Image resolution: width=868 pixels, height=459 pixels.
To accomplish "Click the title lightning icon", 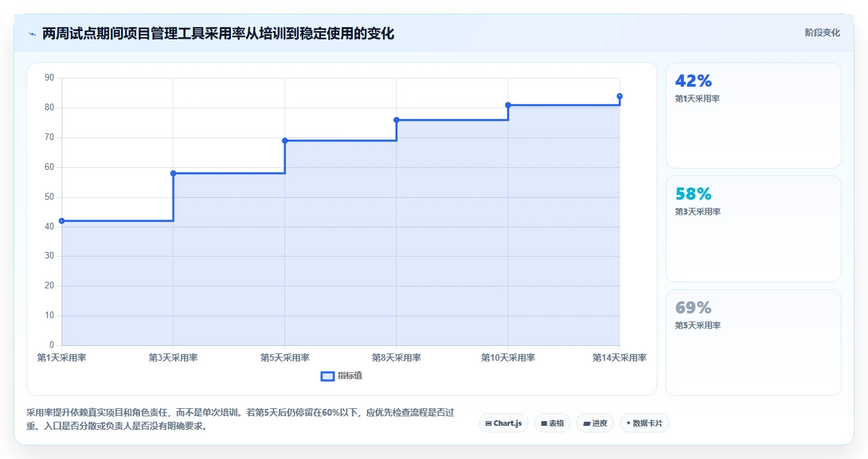I will coord(32,34).
